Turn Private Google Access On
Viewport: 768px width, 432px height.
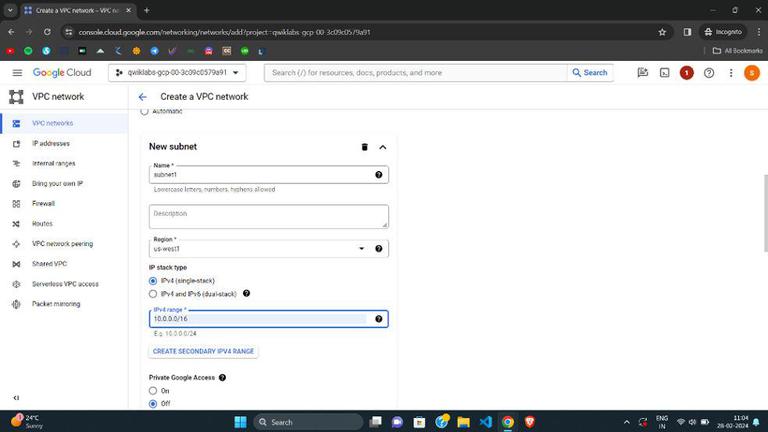(x=153, y=391)
